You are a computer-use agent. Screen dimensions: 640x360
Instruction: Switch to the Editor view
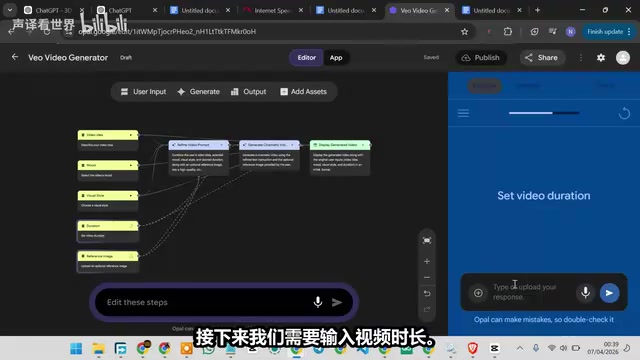[x=307, y=58]
